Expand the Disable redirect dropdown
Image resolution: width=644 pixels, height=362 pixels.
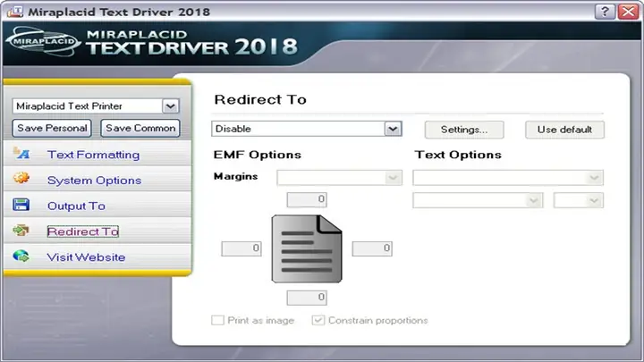pos(393,129)
